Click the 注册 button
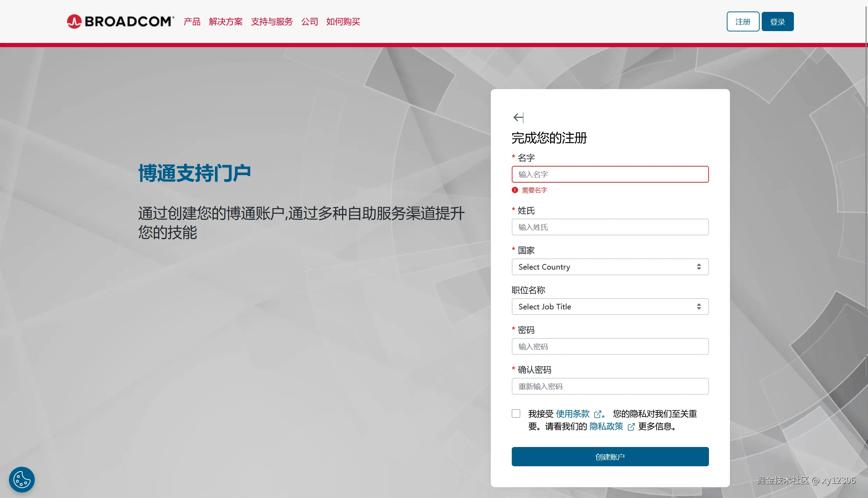Viewport: 868px width, 498px height. (x=743, y=22)
